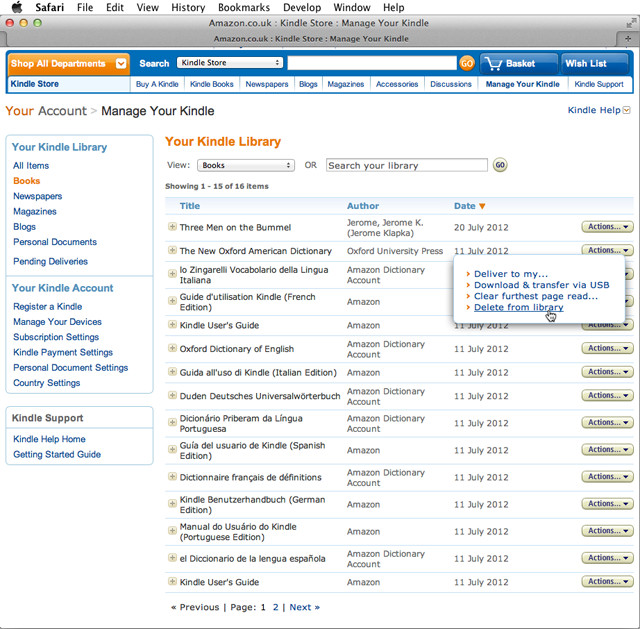Open the View Books dropdown
640x629 pixels.
click(246, 165)
